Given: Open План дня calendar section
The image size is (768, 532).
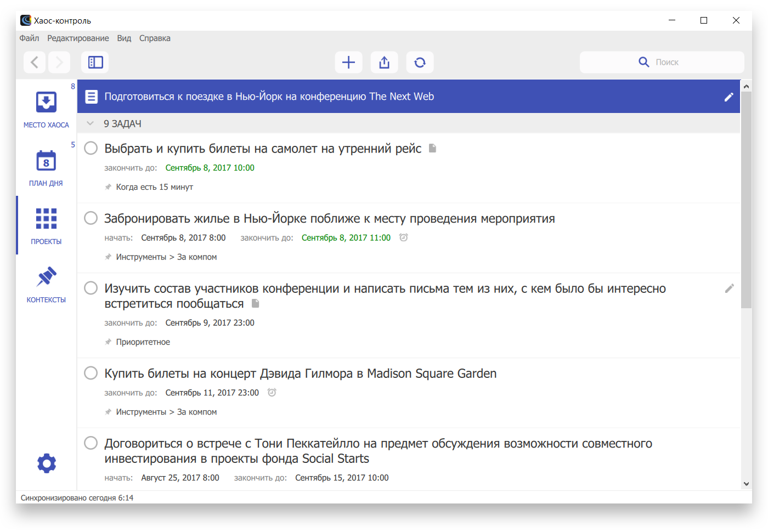Looking at the screenshot, I should [46, 168].
